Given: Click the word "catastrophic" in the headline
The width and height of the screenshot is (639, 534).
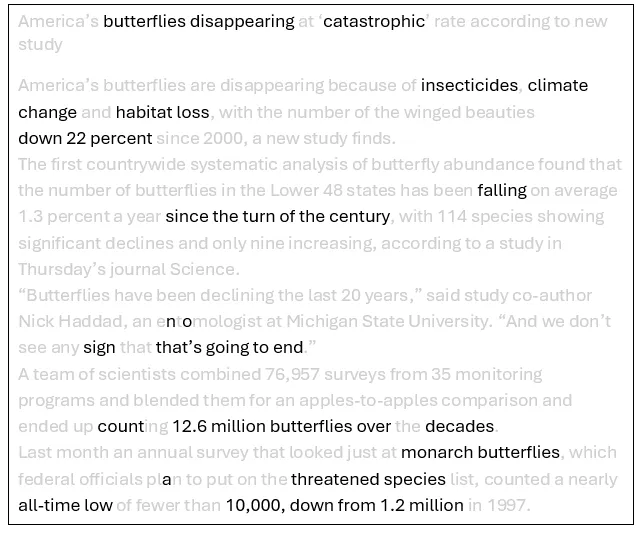Looking at the screenshot, I should point(374,21).
